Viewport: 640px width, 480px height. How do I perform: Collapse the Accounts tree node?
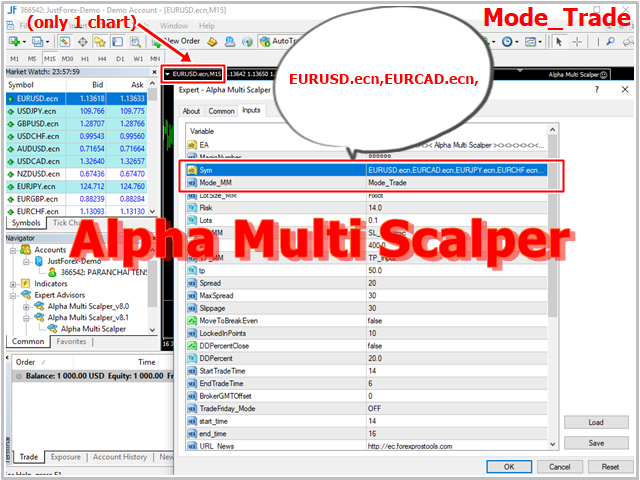coord(13,250)
